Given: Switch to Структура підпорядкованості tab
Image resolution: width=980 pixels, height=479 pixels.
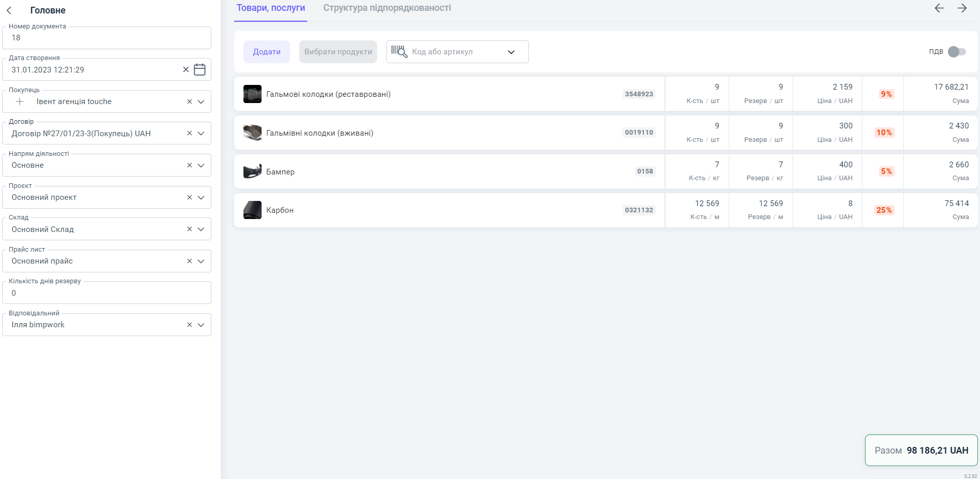Looking at the screenshot, I should (386, 8).
